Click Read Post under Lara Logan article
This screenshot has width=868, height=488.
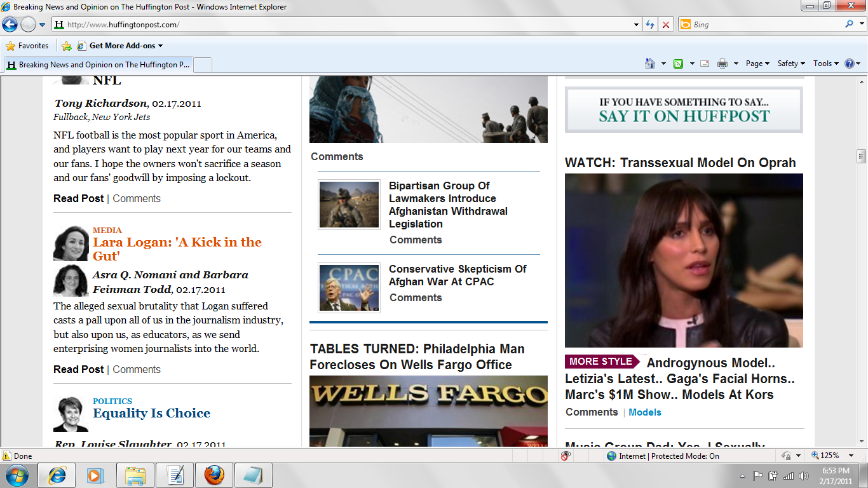pyautogui.click(x=78, y=369)
